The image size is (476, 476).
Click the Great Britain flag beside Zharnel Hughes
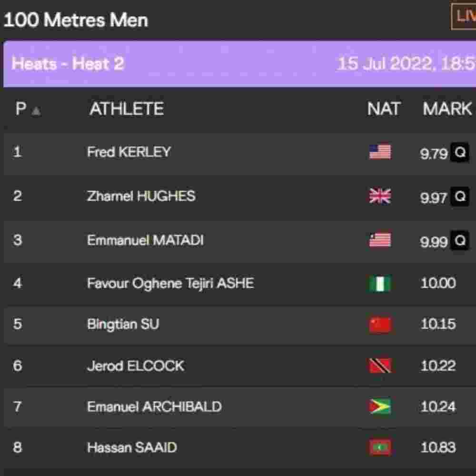380,196
